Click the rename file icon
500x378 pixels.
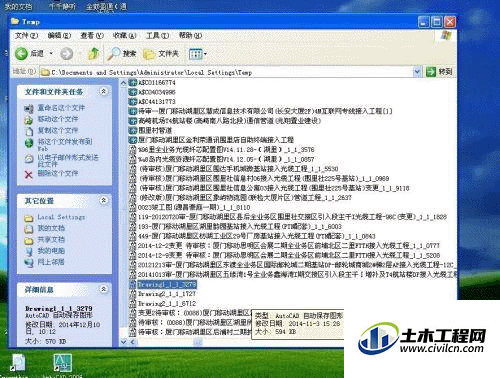[29, 108]
